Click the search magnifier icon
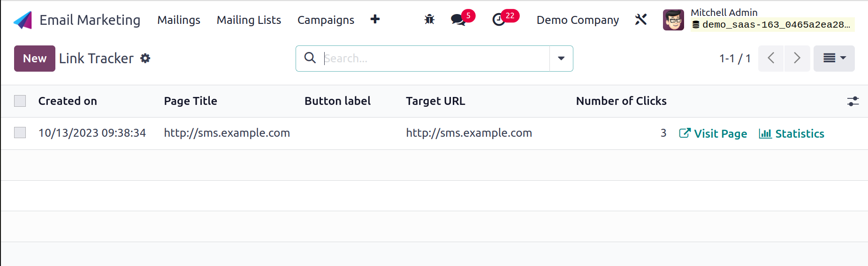Image resolution: width=868 pixels, height=266 pixels. [310, 58]
